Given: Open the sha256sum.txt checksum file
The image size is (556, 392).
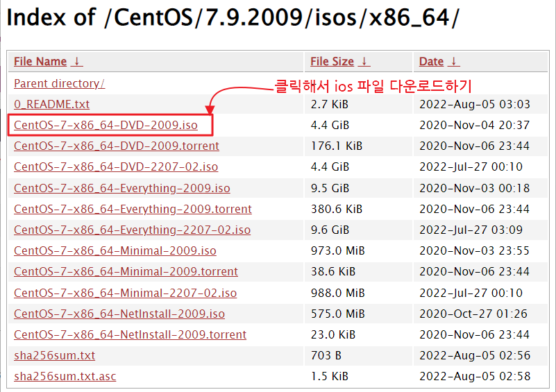Looking at the screenshot, I should 54,355.
